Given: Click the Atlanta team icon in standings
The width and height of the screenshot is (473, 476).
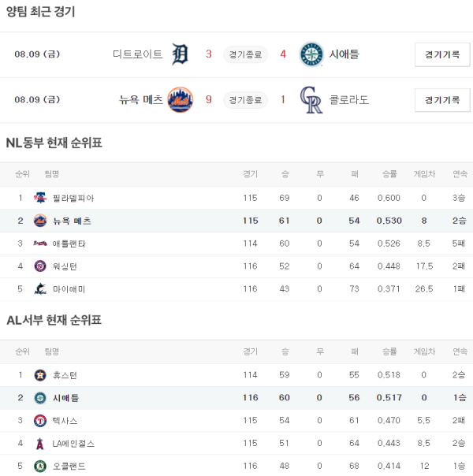Looking at the screenshot, I should 40,244.
